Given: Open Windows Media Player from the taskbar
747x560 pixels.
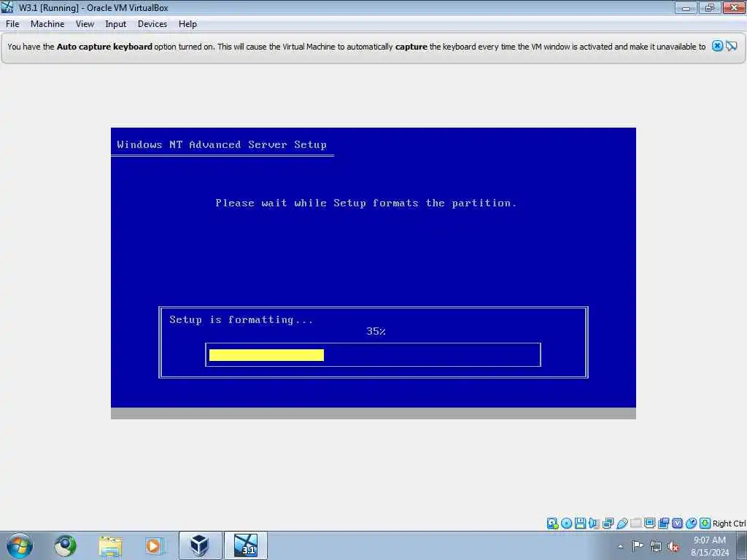Looking at the screenshot, I should [155, 545].
